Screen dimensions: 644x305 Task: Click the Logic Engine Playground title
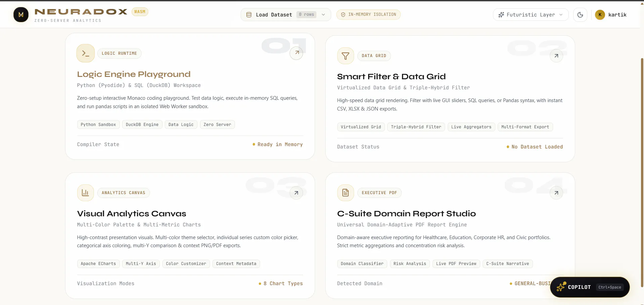pos(134,74)
